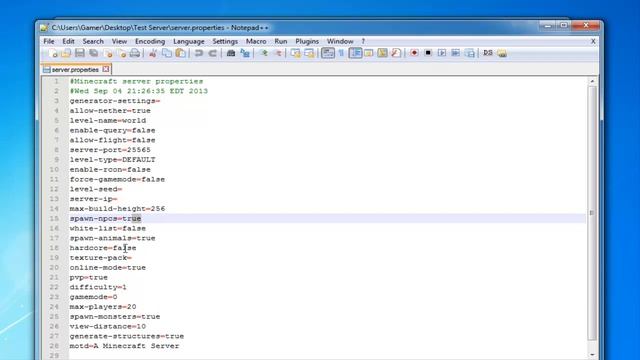Click the vertical scrollbar down arrow

coord(592,355)
